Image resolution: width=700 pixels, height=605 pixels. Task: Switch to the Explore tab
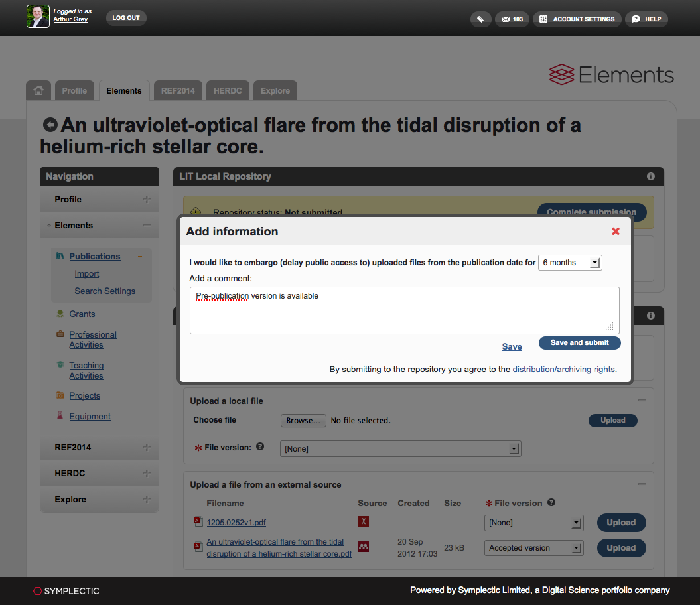tap(275, 91)
